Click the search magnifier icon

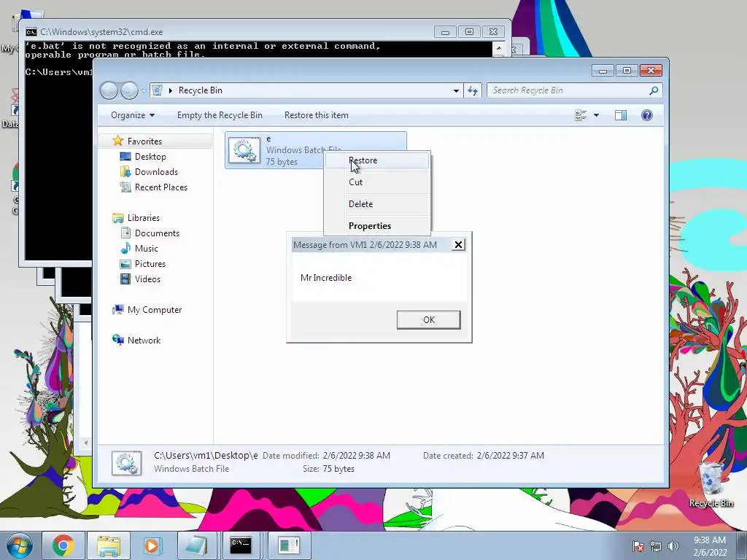pyautogui.click(x=654, y=90)
